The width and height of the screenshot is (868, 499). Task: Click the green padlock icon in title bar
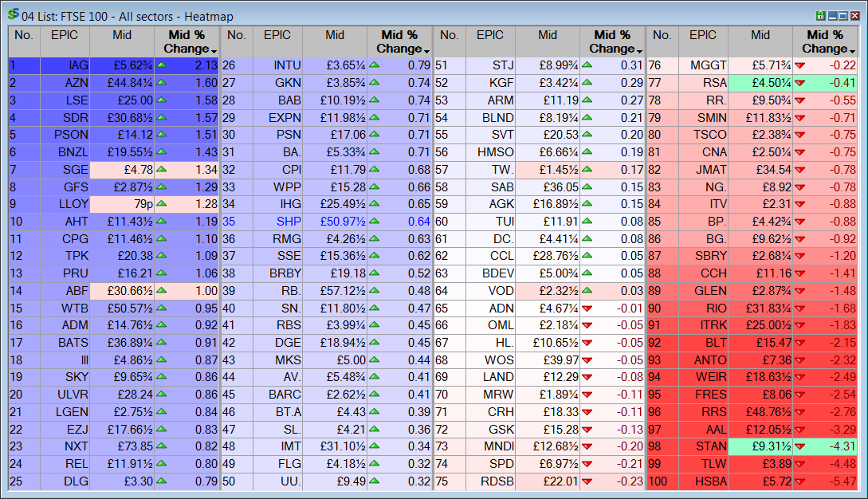tap(820, 16)
